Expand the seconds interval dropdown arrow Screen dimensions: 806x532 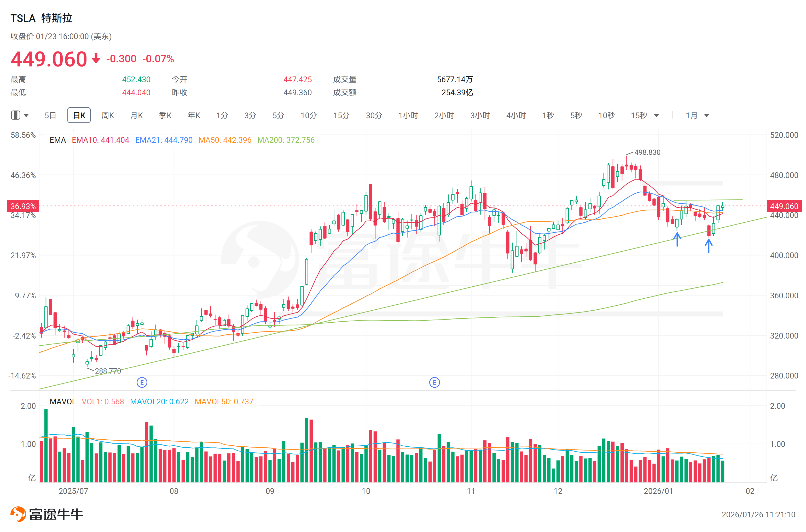point(656,116)
